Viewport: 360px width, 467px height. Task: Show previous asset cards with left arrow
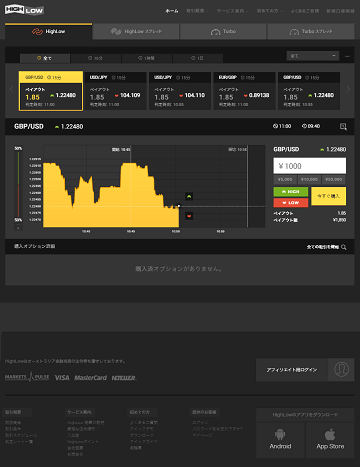coord(11,89)
